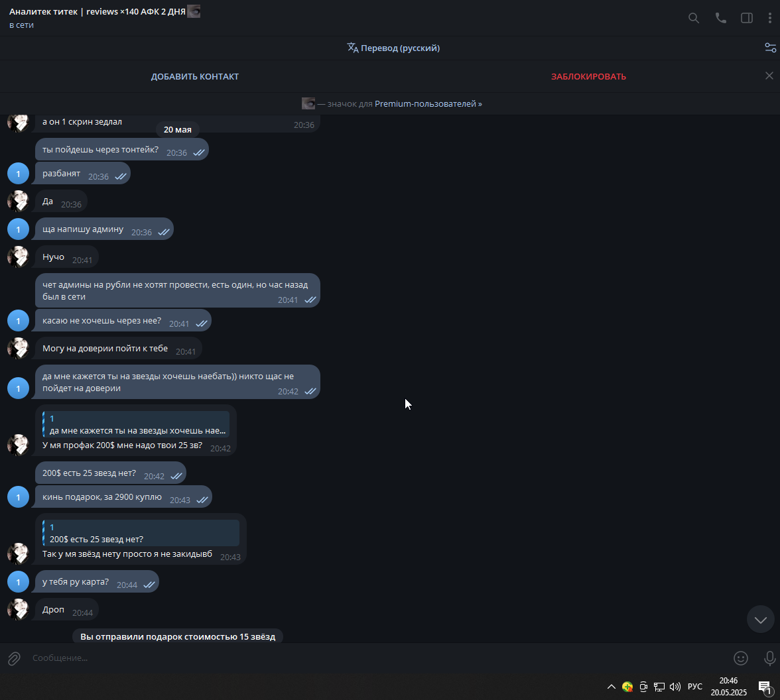Viewport: 780px width, 700px height.
Task: Click the Перевод (русский) translate bar
Action: tap(393, 48)
